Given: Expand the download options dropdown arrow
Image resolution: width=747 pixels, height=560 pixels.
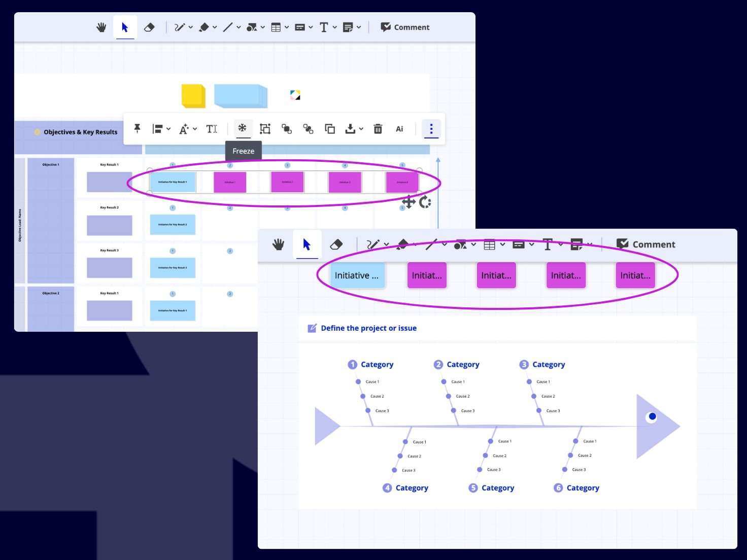Looking at the screenshot, I should coord(361,129).
